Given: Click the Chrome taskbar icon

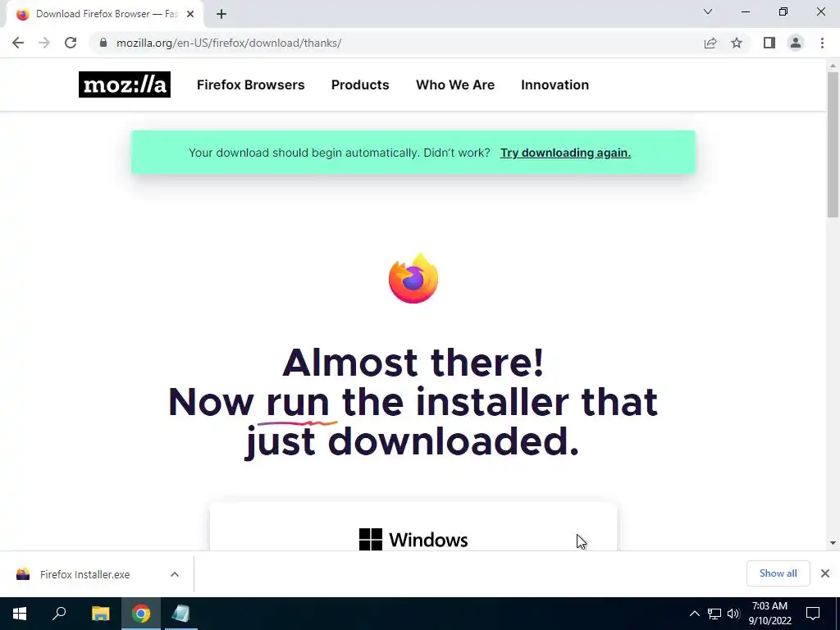Looking at the screenshot, I should (x=141, y=614).
